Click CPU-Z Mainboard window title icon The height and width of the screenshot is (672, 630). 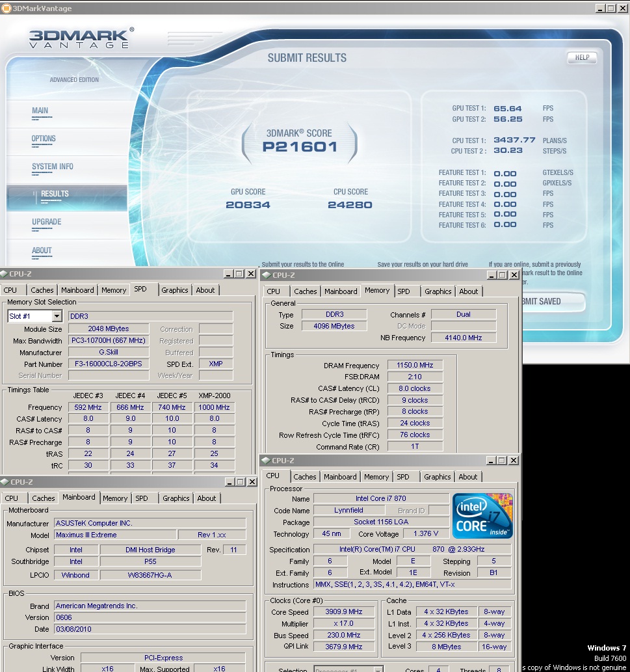point(5,481)
